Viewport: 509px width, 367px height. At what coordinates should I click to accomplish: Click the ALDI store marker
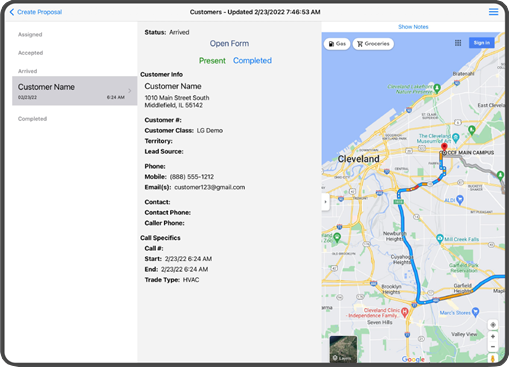(x=460, y=199)
